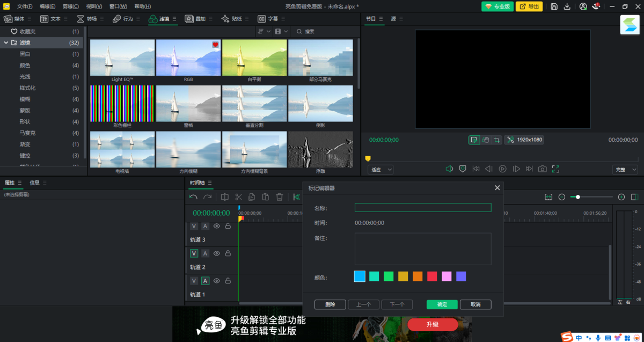Click the timeline zoom slider handle
The width and height of the screenshot is (644, 342).
click(577, 197)
